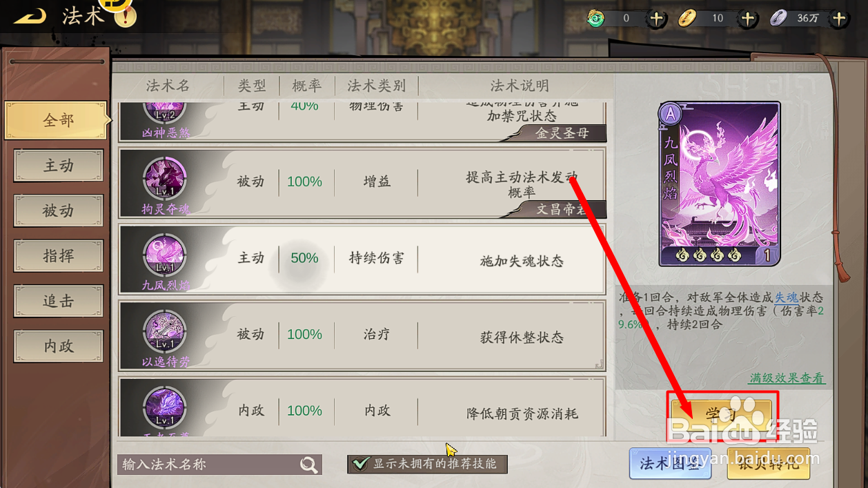The width and height of the screenshot is (868, 488).
Task: Add jade currency with the plus icon
Action: (x=657, y=19)
